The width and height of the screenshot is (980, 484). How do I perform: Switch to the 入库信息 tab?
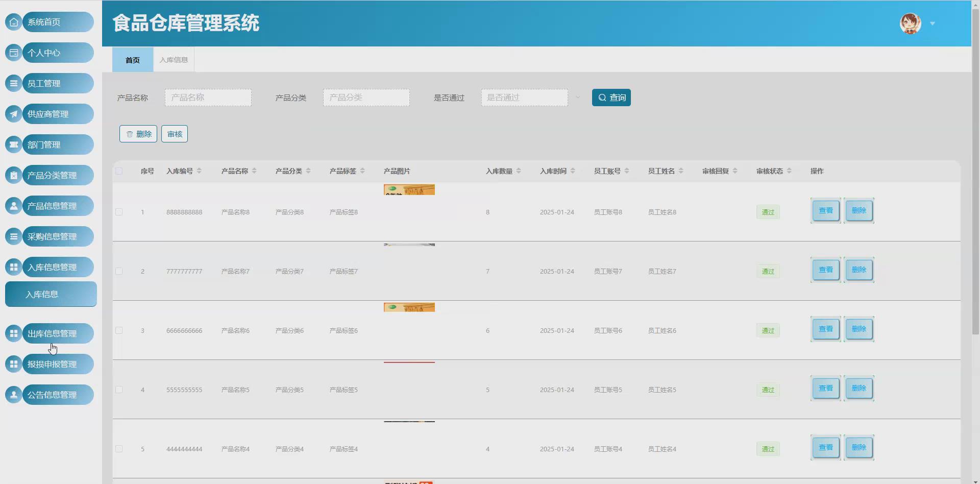[x=174, y=60]
